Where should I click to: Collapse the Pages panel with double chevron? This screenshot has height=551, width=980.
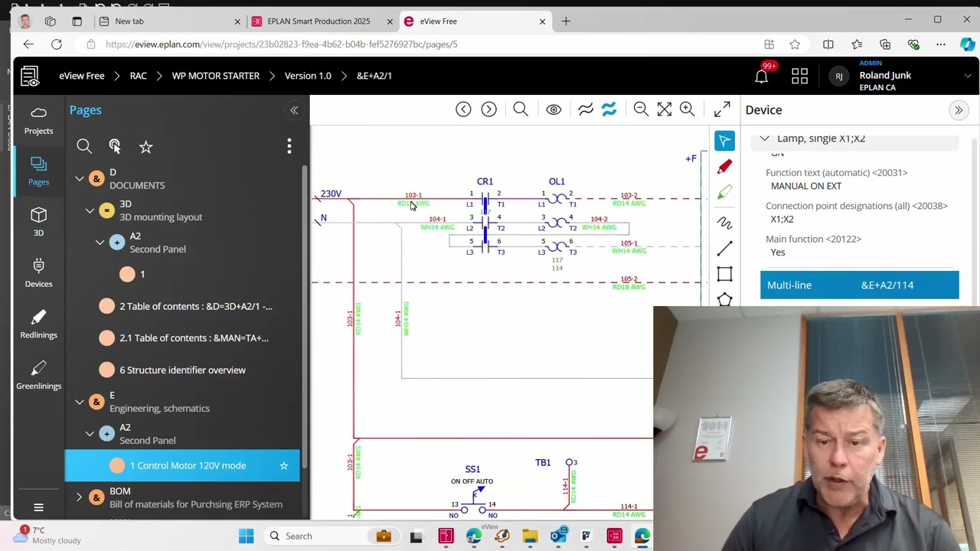pos(294,110)
